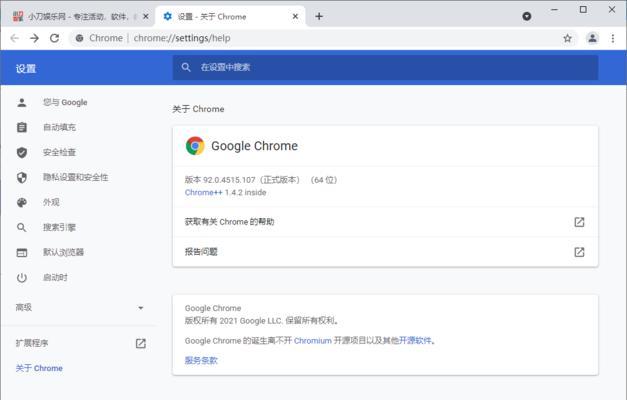Click the Google Chrome logo icon
The width and height of the screenshot is (627, 400).
(x=195, y=146)
